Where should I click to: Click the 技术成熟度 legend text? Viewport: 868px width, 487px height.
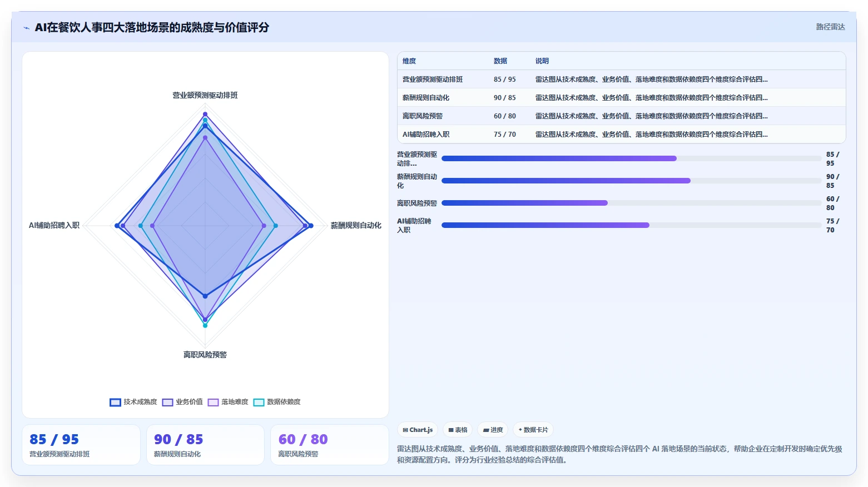pos(140,402)
